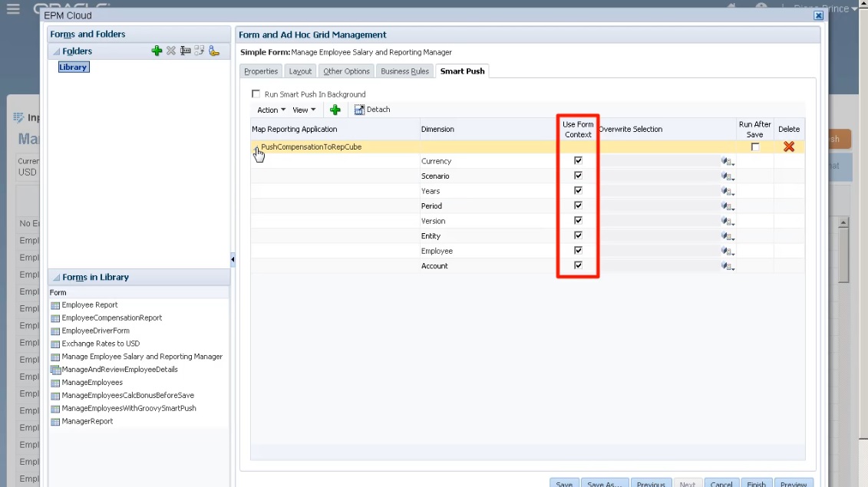Open the Action dropdown menu
The image size is (868, 487).
click(x=270, y=110)
